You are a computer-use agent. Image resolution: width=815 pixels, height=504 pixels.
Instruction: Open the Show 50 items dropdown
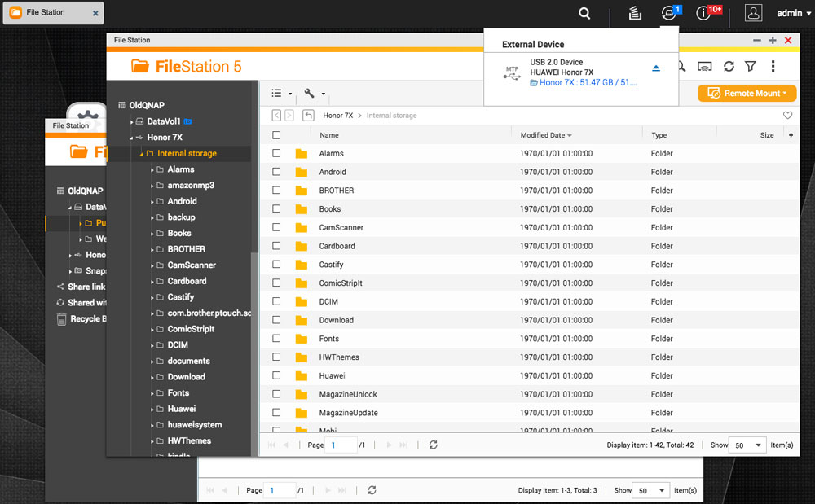click(x=747, y=445)
